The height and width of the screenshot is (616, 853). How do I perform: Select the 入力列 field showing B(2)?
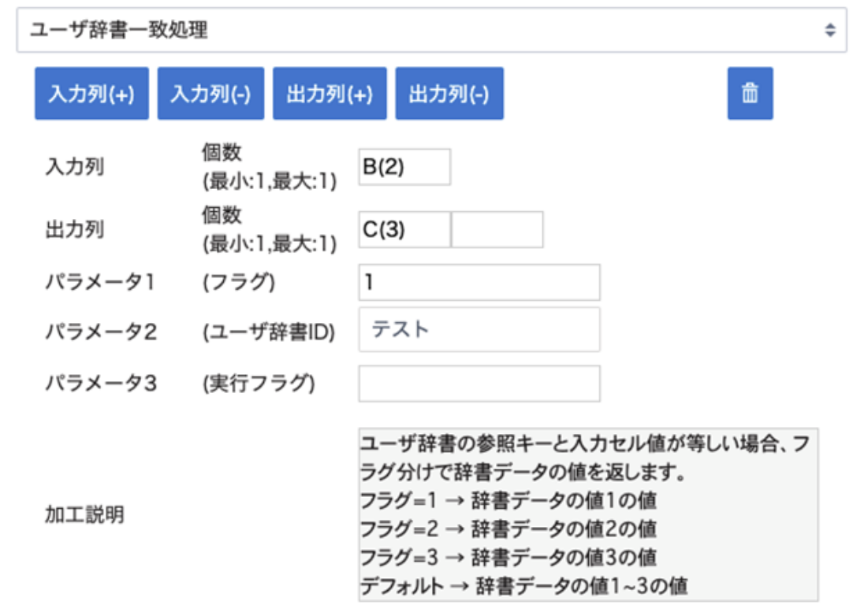pos(404,167)
